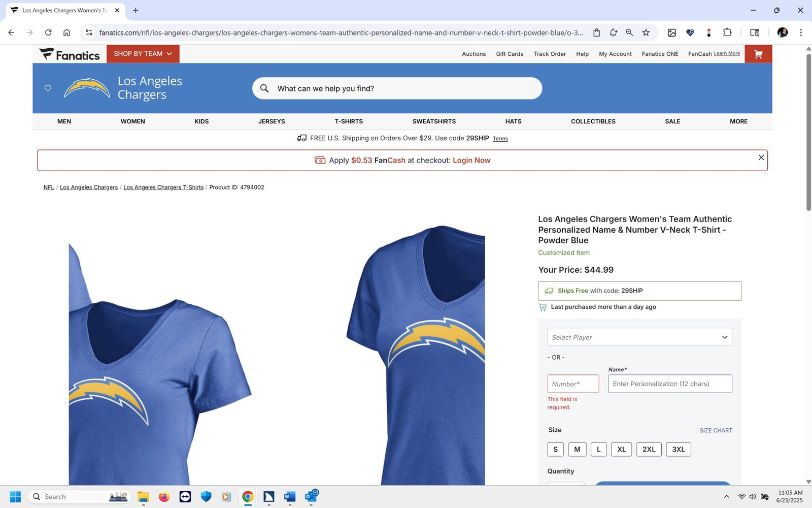Expand the SHOP BY TEAM dropdown
Screen dimensions: 812x508
pyautogui.click(x=143, y=54)
